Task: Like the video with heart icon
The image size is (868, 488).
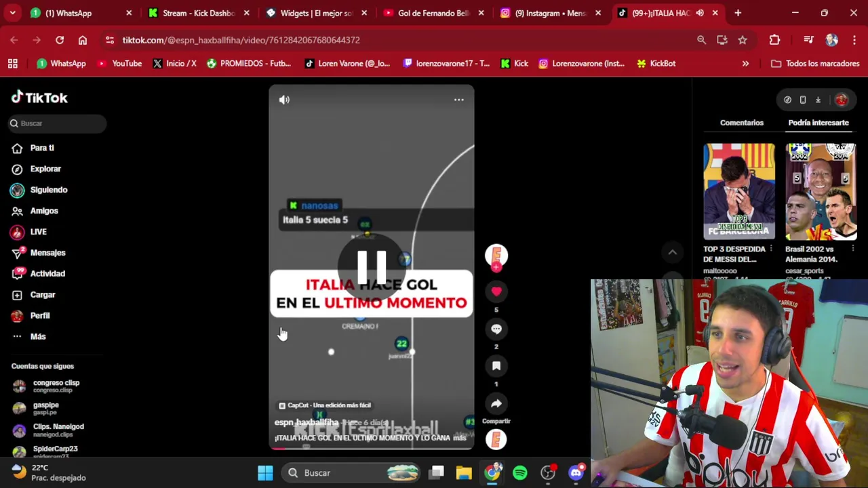Action: [496, 291]
